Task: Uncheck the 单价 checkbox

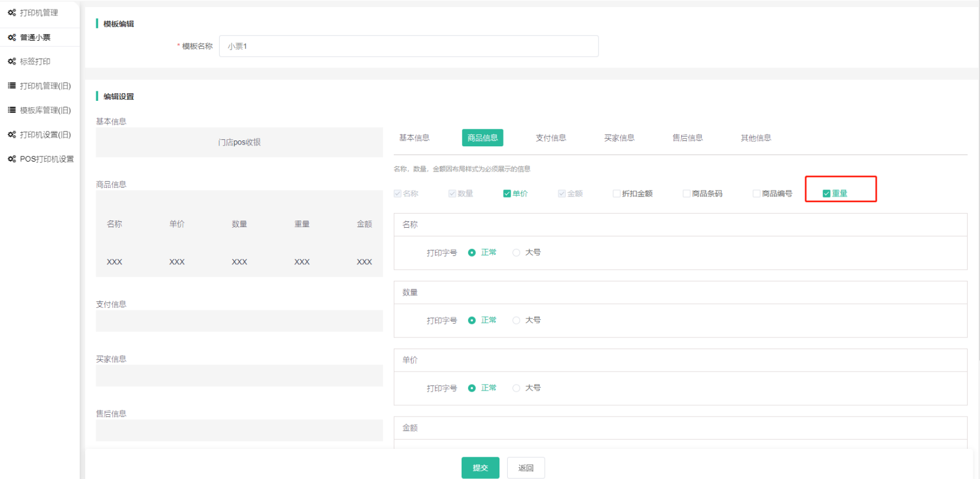Action: coord(507,193)
